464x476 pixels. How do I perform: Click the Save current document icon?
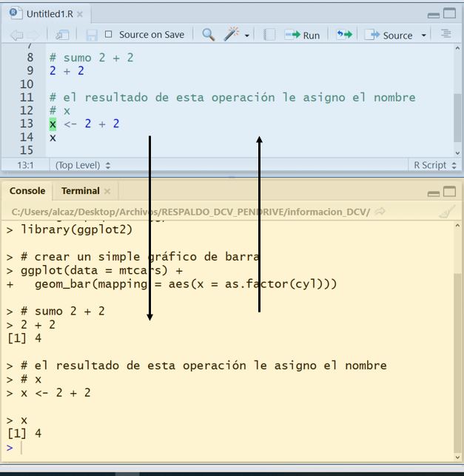[x=92, y=35]
